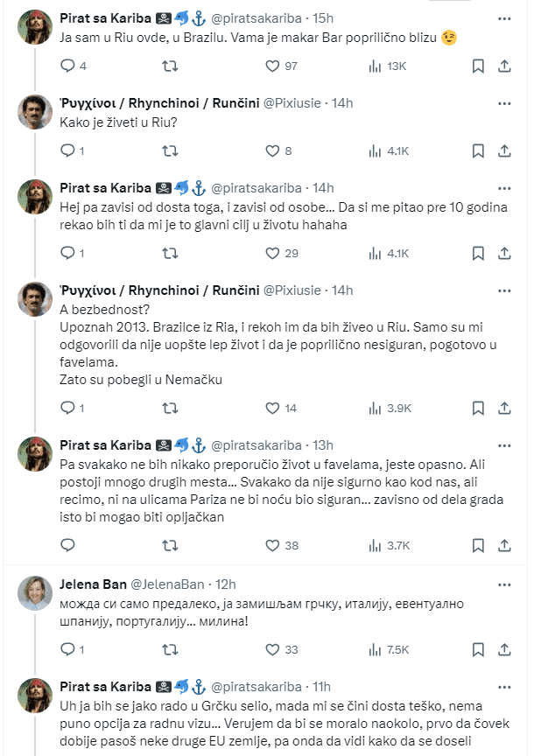This screenshot has width=534, height=756.
Task: Bookmark the 'Kako je živeti u Riu?' tweet
Action: [478, 150]
